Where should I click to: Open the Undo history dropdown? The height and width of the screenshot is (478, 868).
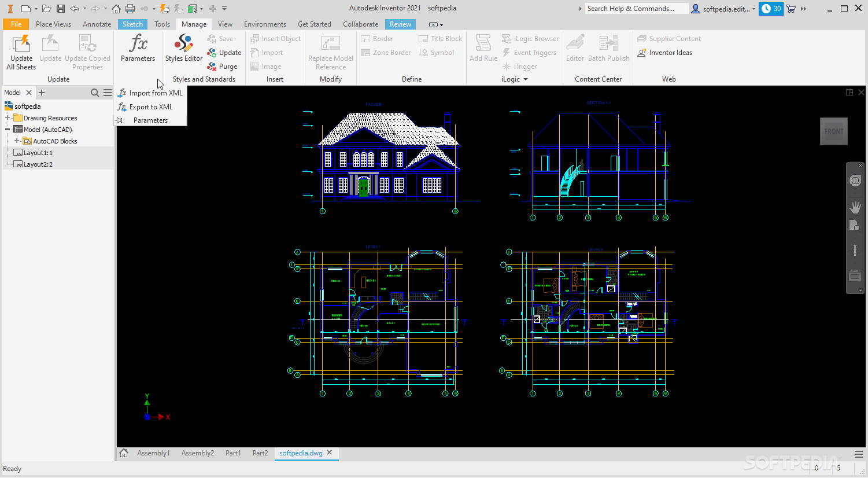tap(84, 9)
